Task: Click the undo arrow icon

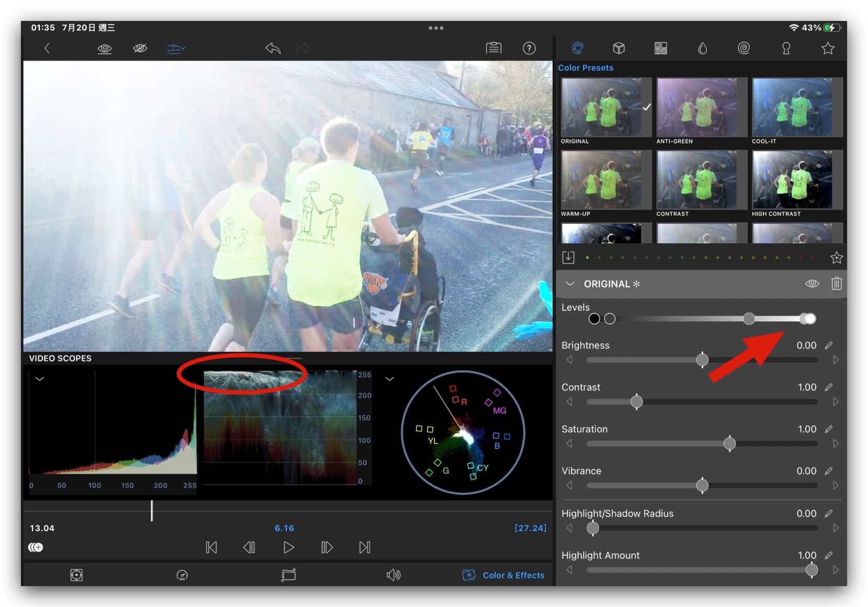Action: pos(272,49)
